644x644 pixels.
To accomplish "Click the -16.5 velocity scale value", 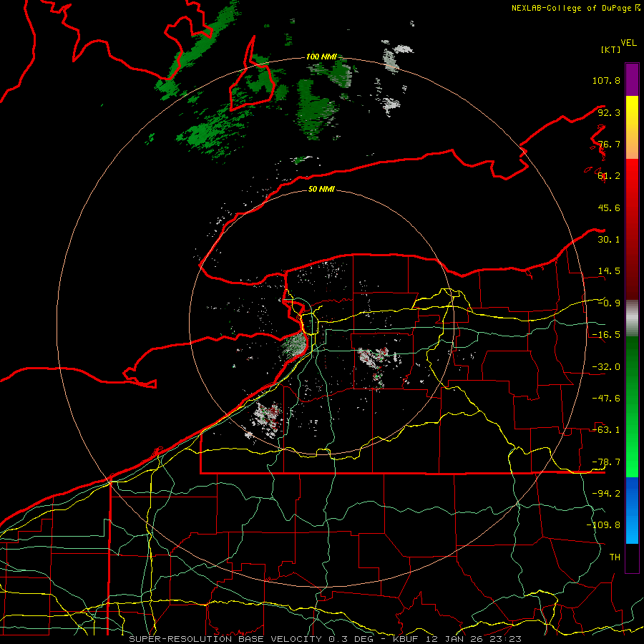I will (x=606, y=335).
